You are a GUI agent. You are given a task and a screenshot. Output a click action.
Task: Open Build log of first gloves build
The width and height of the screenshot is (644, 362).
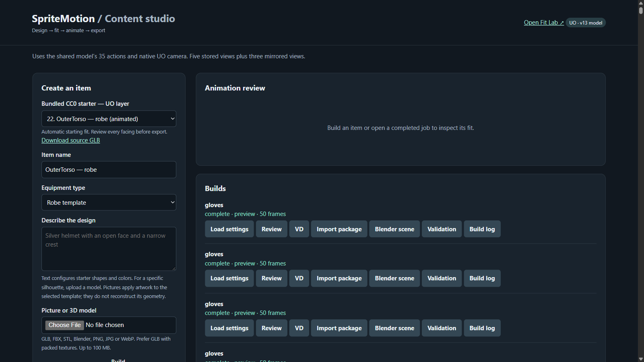[482, 229]
